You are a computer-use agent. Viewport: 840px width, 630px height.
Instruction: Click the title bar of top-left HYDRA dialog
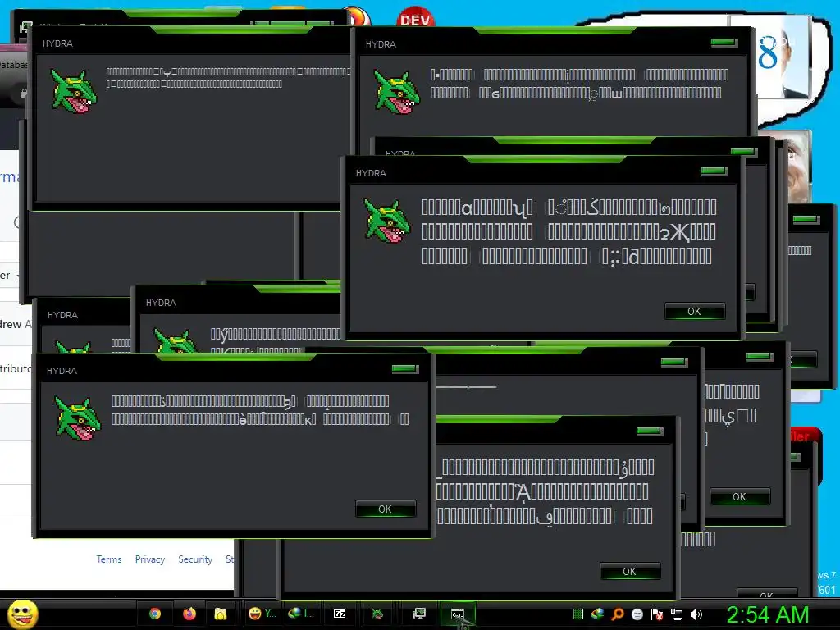point(190,43)
